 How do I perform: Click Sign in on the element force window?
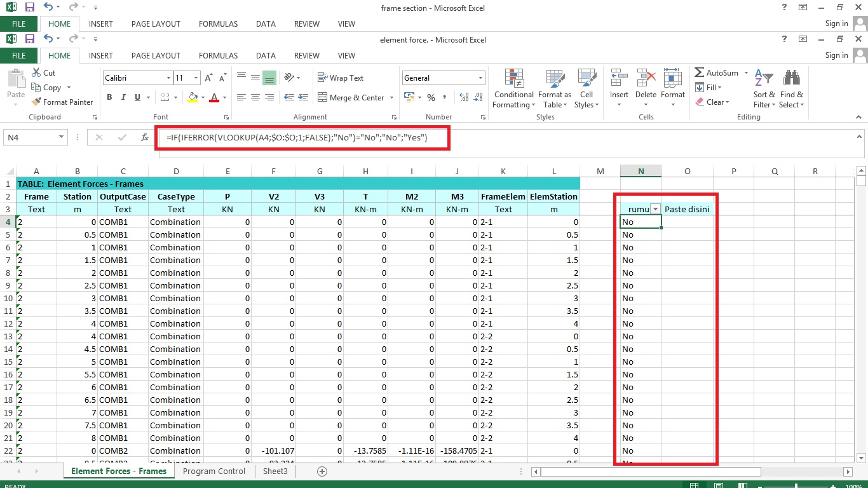pos(836,55)
